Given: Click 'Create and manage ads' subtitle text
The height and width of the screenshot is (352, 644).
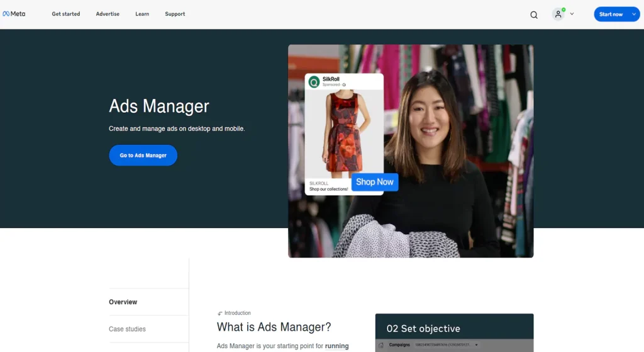Looking at the screenshot, I should [x=177, y=128].
